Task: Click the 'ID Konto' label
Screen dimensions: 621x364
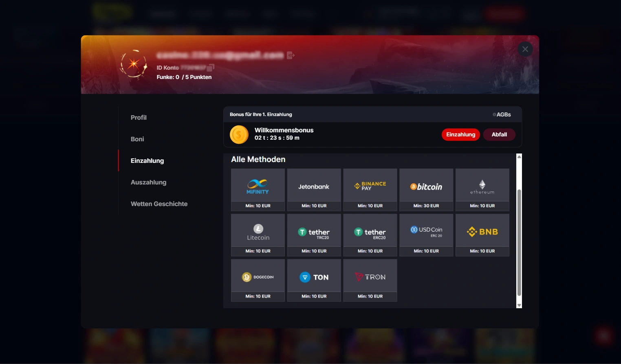Action: (168, 68)
